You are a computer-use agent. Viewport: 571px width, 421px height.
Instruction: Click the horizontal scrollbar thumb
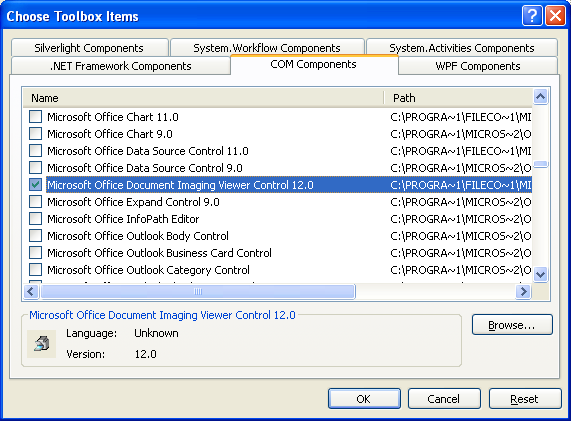pyautogui.click(x=198, y=291)
